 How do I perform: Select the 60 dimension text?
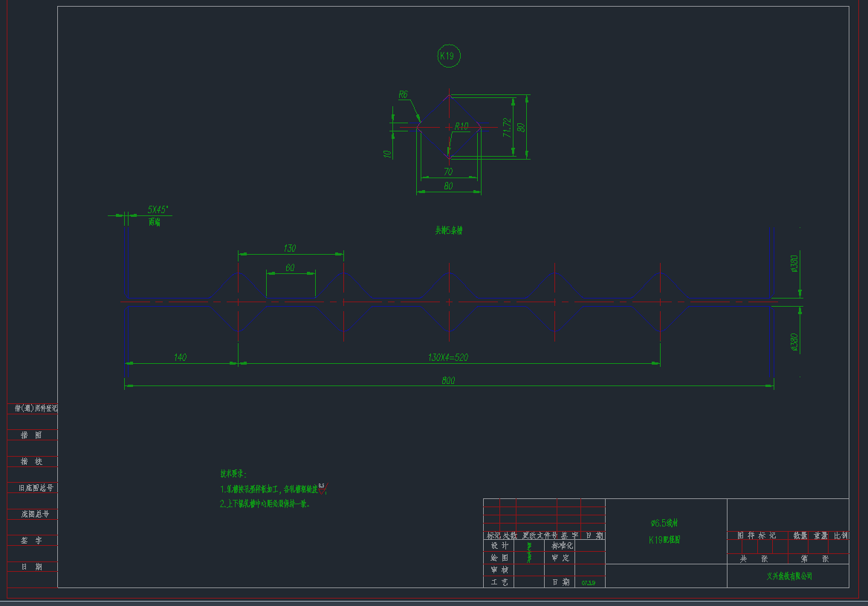tap(290, 268)
